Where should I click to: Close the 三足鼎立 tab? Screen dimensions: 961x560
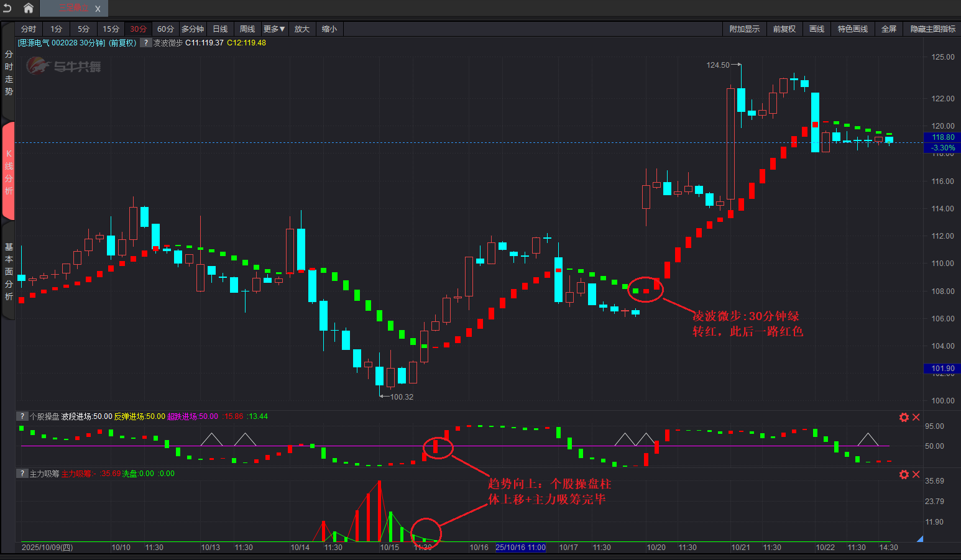[x=98, y=9]
